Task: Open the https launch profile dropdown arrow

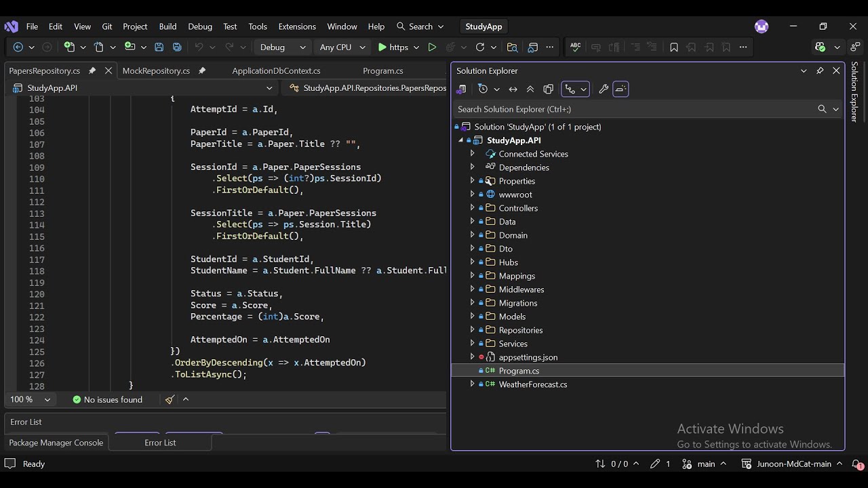Action: [x=415, y=47]
